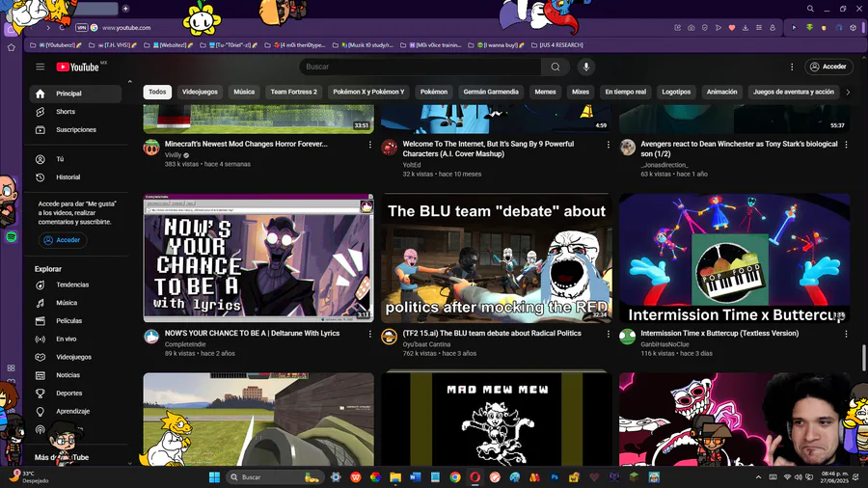Image resolution: width=868 pixels, height=488 pixels.
Task: Select Pokémon X y Pokémon Y chip
Action: 368,92
